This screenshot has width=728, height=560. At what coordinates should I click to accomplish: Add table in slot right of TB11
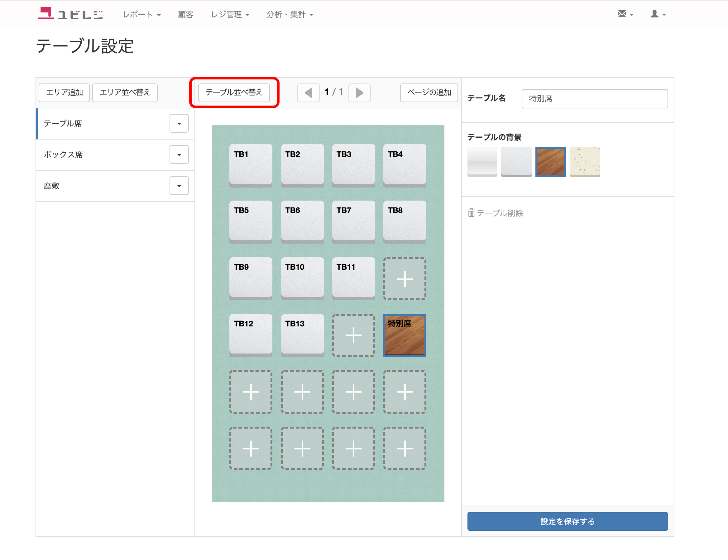tap(405, 278)
